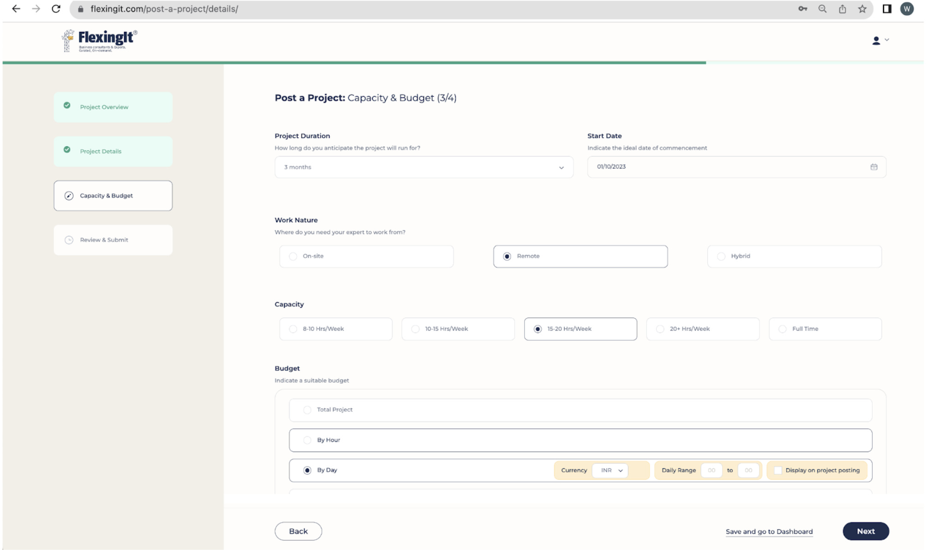Select the By Day budget option

click(307, 470)
